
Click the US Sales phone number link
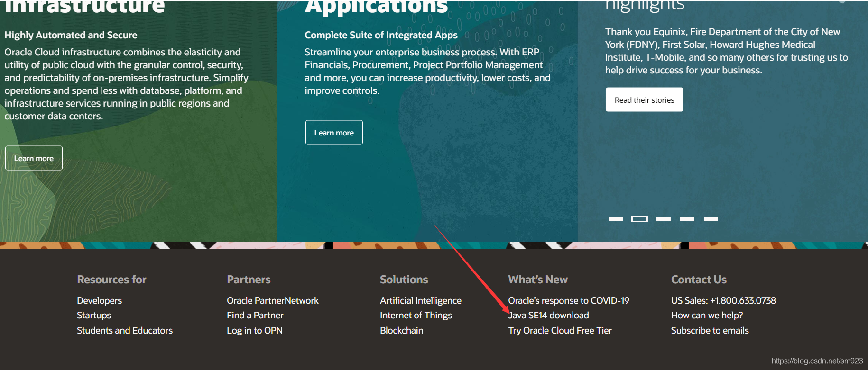pyautogui.click(x=723, y=300)
